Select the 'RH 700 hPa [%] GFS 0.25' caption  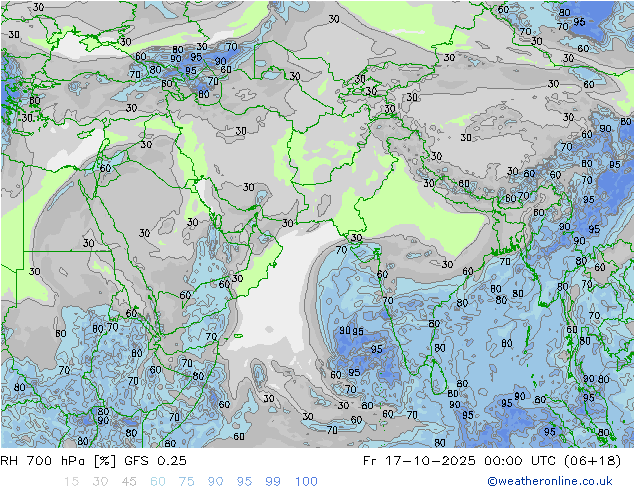coord(93,460)
